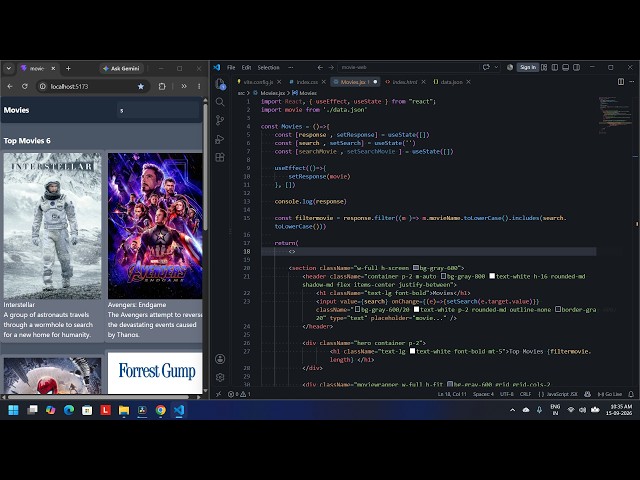Expand Chrome hidden toolbar items chevron
Viewport: 640px width, 480px height.
click(x=184, y=87)
